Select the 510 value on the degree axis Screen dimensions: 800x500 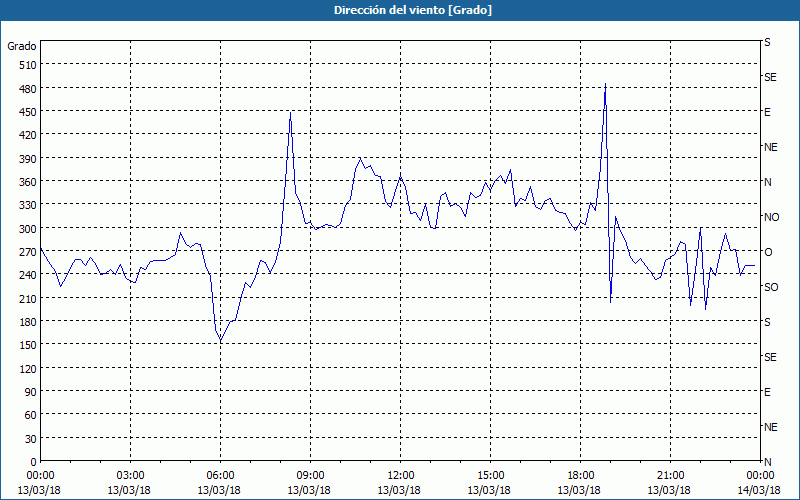click(x=28, y=65)
